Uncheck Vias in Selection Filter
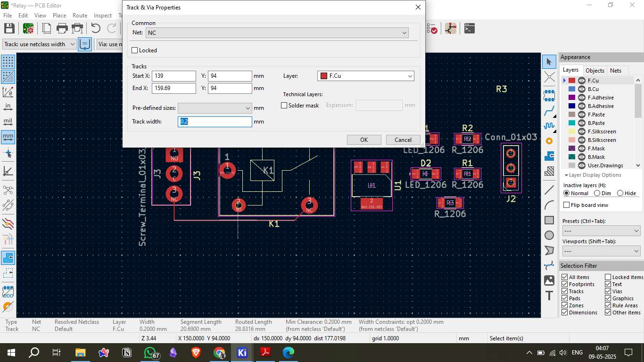The image size is (644, 362). pos(608,291)
